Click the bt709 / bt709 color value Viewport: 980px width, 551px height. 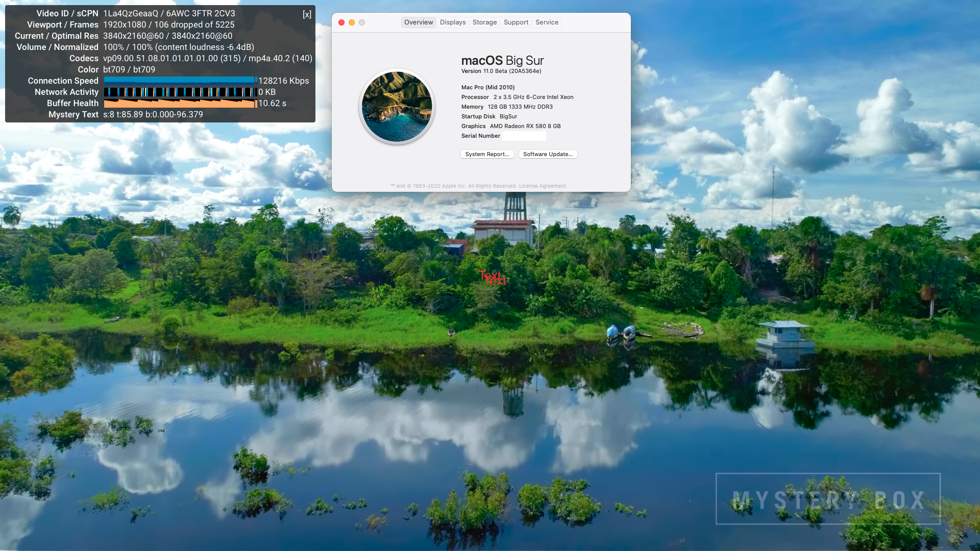(129, 69)
